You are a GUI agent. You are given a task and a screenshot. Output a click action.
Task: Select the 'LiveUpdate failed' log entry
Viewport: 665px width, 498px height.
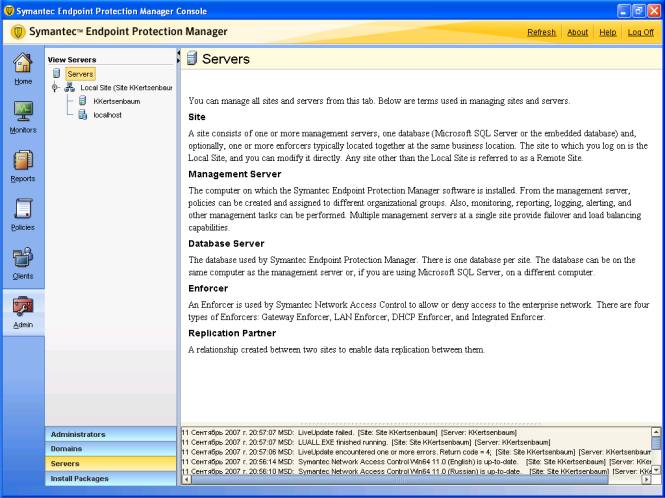point(349,432)
